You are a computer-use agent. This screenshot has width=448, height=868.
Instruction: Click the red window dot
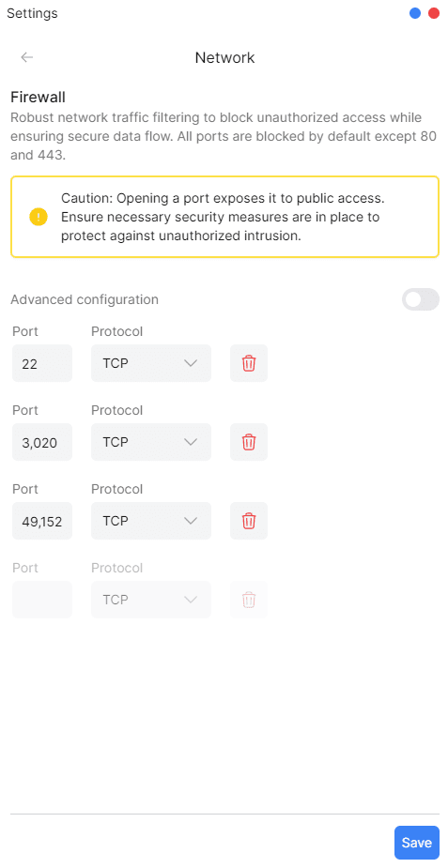[434, 13]
